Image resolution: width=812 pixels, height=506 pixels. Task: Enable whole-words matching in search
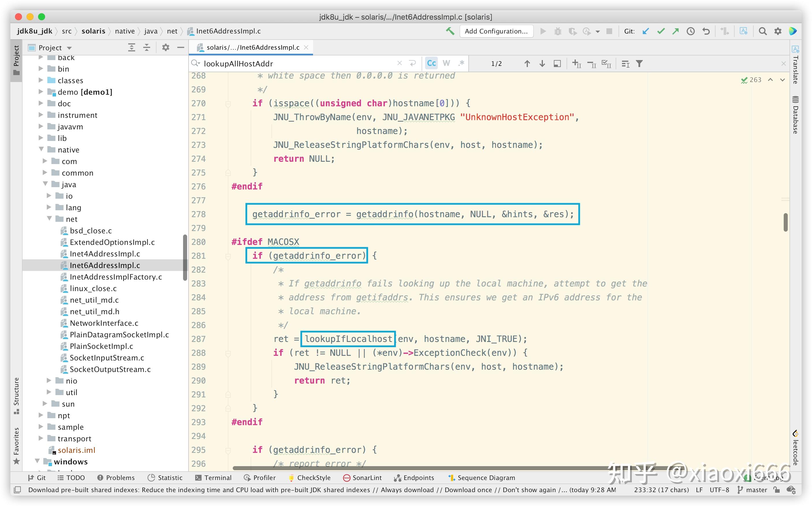click(446, 63)
